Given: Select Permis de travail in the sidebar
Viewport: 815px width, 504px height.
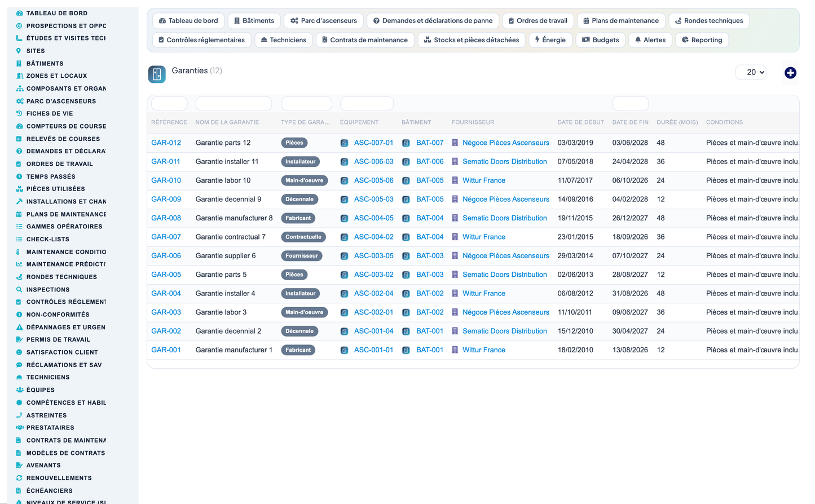Looking at the screenshot, I should pos(58,339).
